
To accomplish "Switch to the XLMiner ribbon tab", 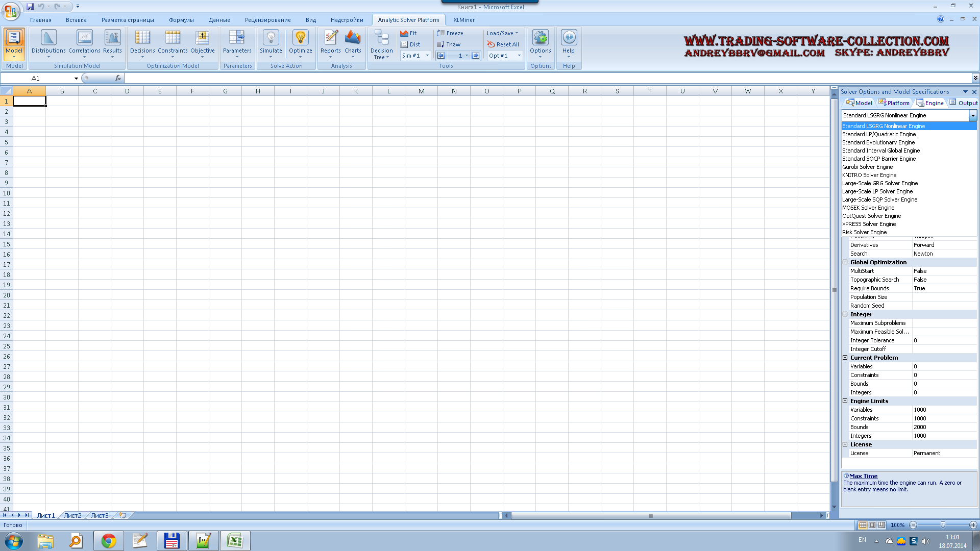I will (463, 20).
